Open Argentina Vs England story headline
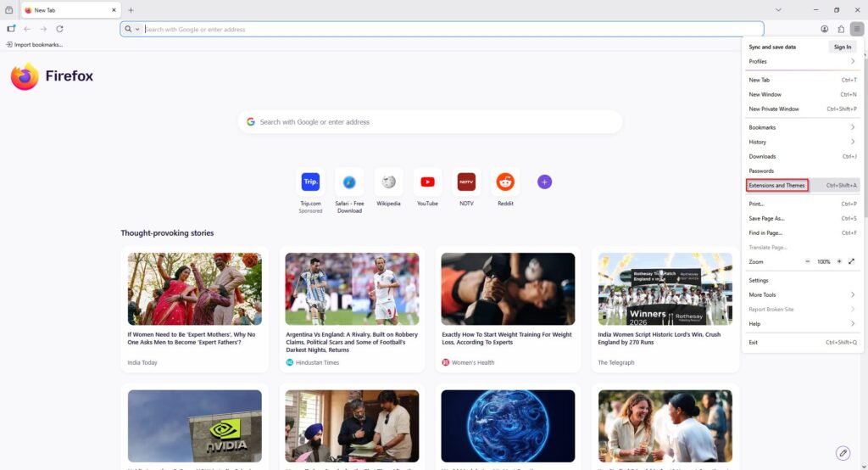 (x=352, y=342)
